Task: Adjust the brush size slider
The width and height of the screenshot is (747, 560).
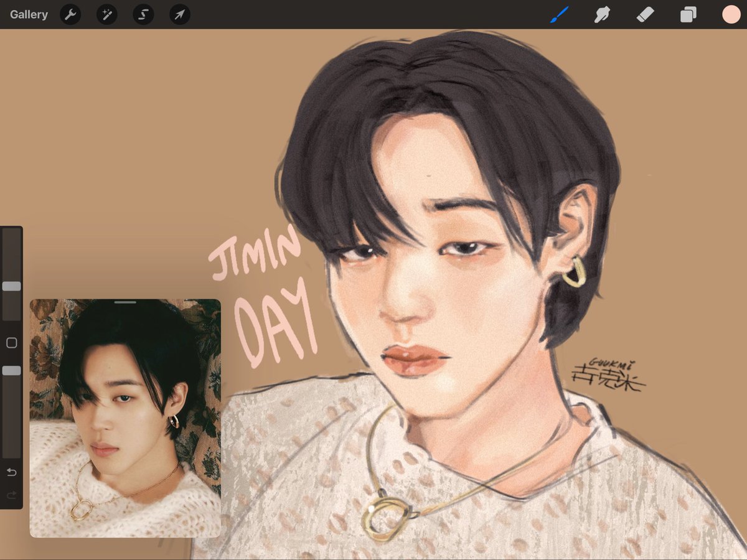Action: [11, 286]
